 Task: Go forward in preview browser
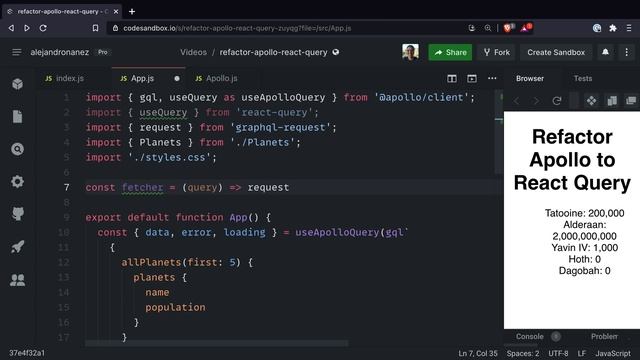(x=536, y=100)
